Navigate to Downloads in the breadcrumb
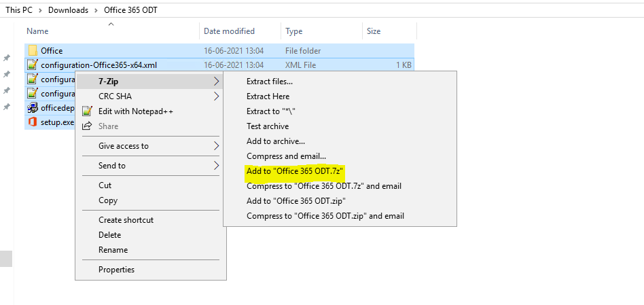 [x=67, y=10]
